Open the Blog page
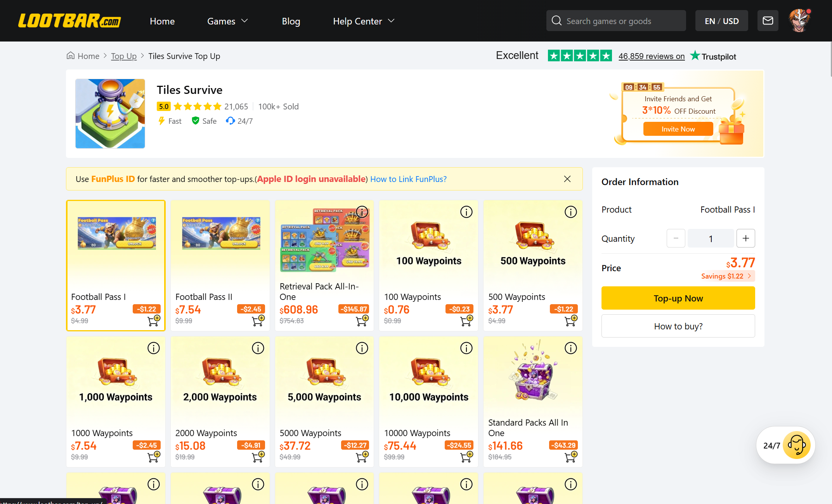Screen dimensions: 832x504 tap(291, 21)
